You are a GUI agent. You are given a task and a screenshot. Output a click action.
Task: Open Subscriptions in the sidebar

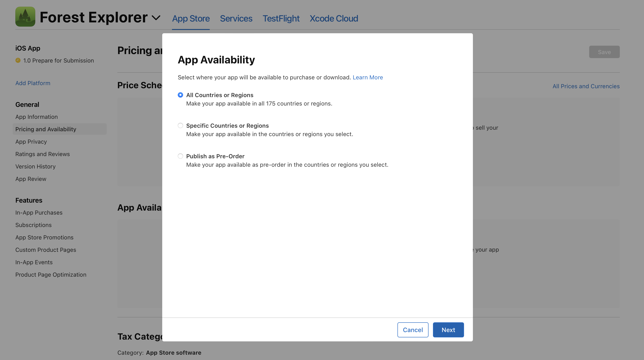point(33,225)
